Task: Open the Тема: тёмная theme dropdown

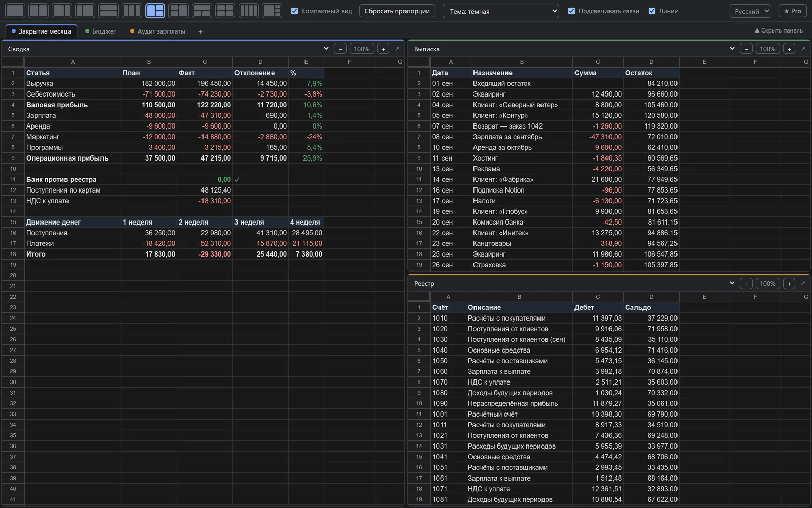Action: coord(501,11)
